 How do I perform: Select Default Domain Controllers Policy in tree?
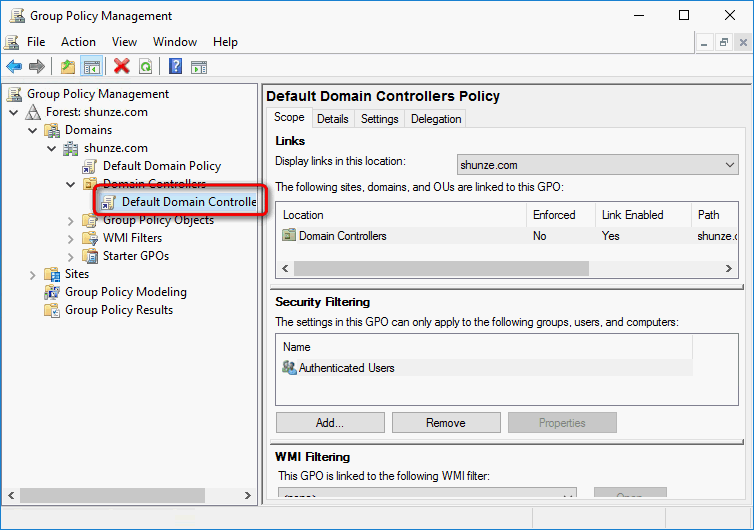pos(189,202)
